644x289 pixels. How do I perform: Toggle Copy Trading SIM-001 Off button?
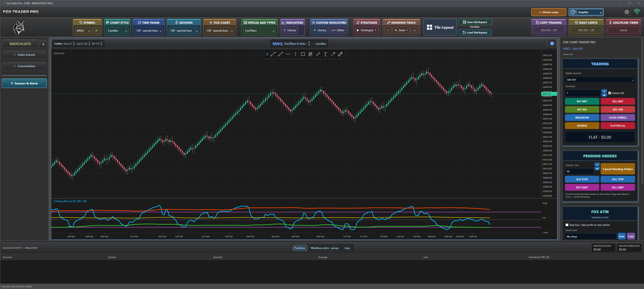click(548, 30)
